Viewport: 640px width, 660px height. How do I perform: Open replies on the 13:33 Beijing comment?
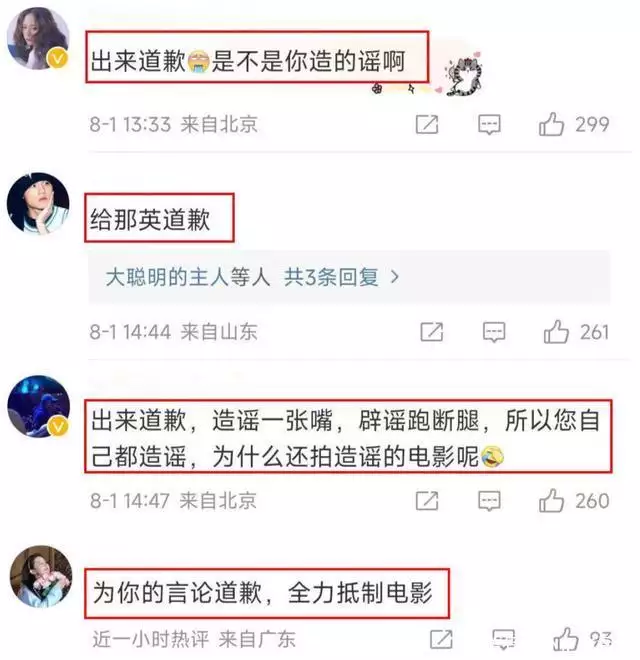pyautogui.click(x=489, y=125)
